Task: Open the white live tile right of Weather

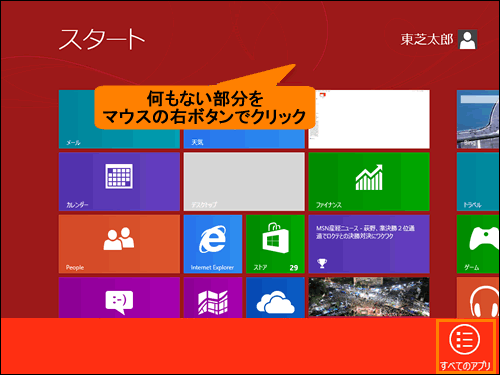Action: coord(369,119)
